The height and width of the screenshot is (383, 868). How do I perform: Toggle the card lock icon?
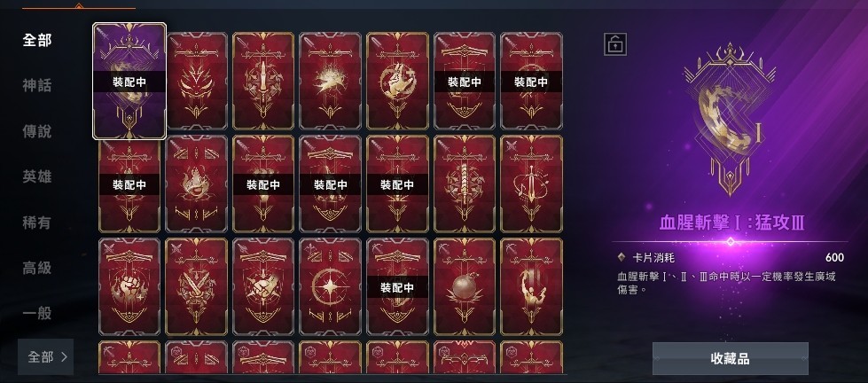click(615, 44)
